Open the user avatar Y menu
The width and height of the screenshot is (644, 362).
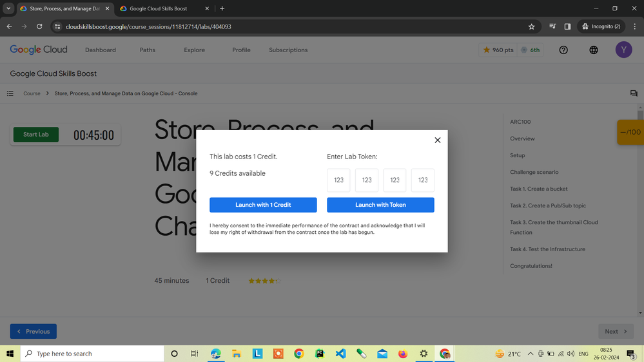(623, 50)
